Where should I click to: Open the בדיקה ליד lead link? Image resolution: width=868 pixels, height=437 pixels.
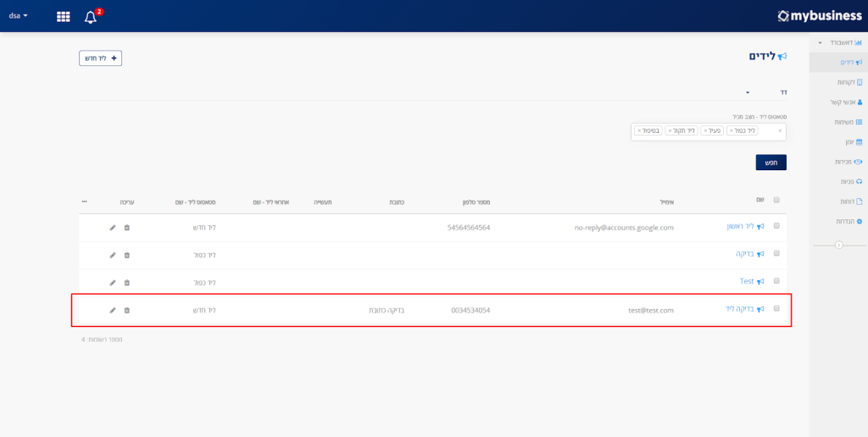(x=739, y=308)
